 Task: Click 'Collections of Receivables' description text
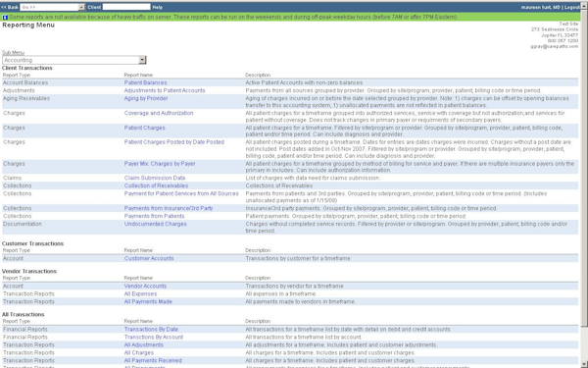tap(278, 185)
